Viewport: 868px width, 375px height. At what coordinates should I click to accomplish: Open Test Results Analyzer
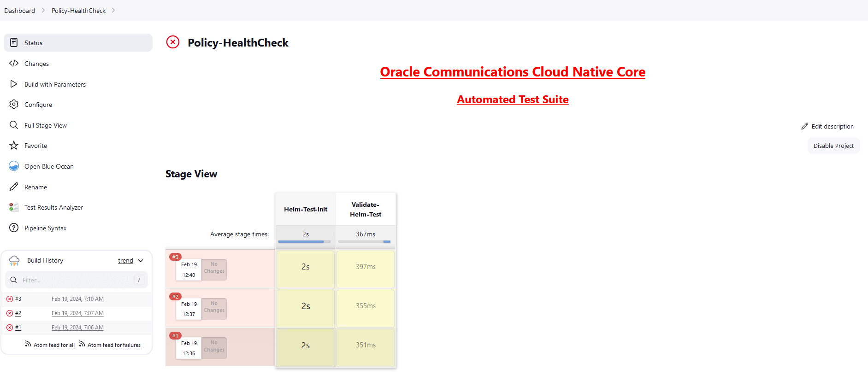pos(78,207)
